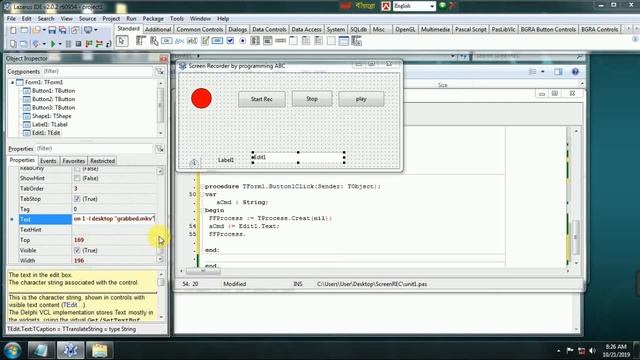Open the Project menu
Screen dimensions: 640x360
[111, 19]
